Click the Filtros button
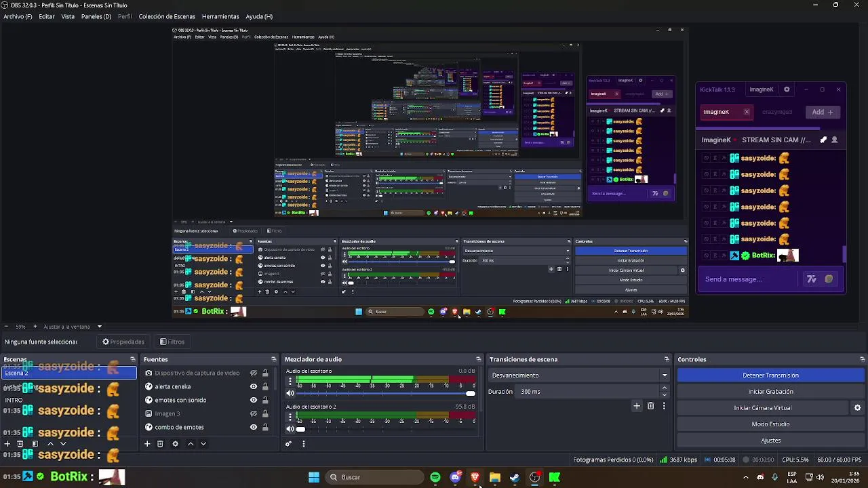868x488 pixels. [x=172, y=342]
